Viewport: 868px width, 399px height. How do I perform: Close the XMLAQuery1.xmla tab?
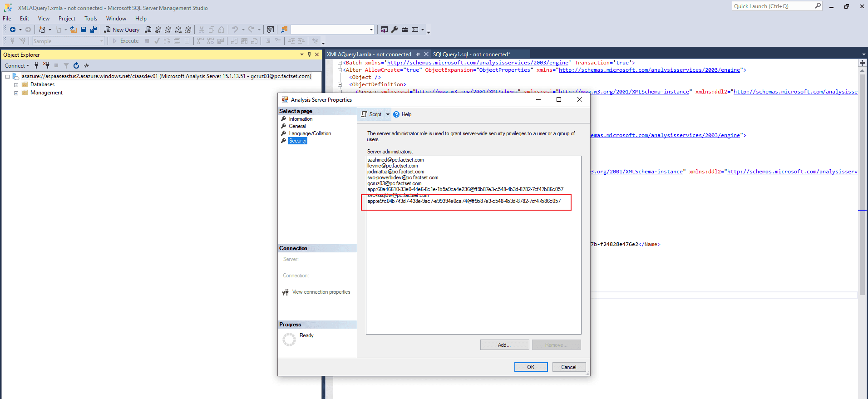(x=426, y=54)
